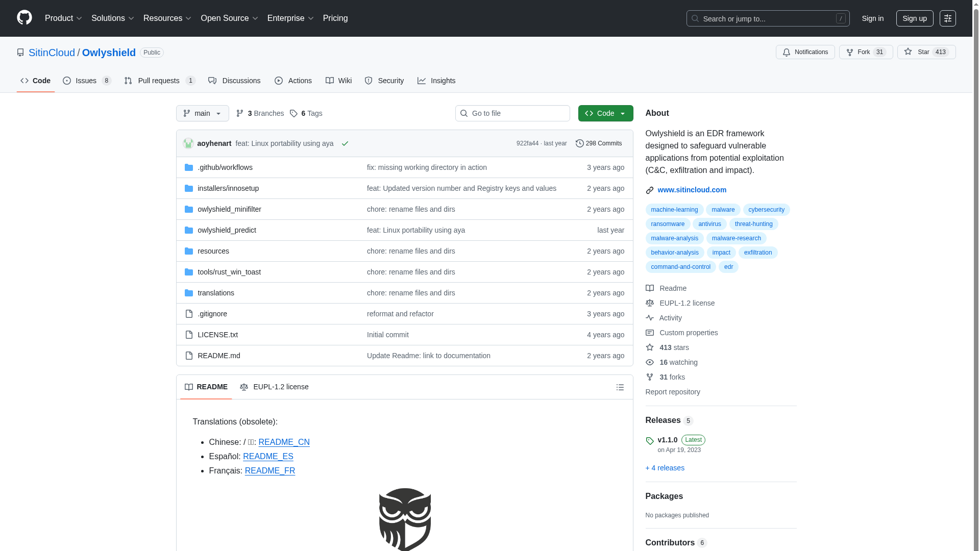Image resolution: width=980 pixels, height=551 pixels.
Task: Open README_FR translation link
Action: click(269, 471)
